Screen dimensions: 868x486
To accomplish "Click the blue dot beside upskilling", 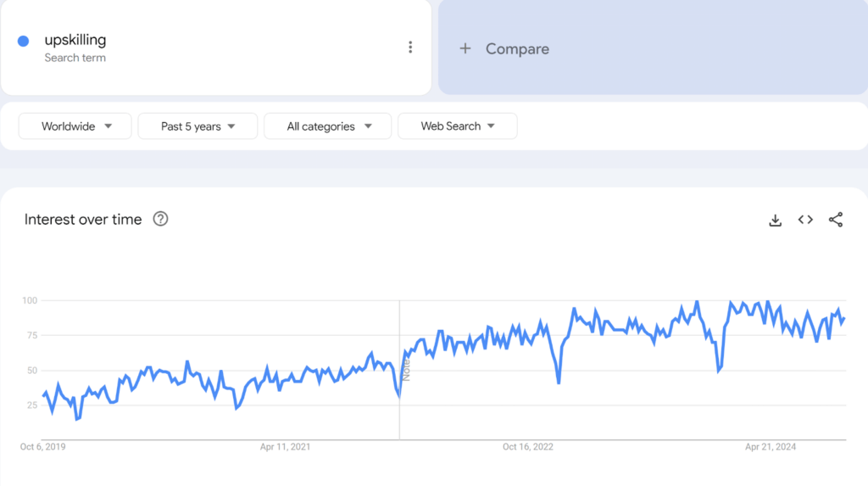I will [24, 41].
